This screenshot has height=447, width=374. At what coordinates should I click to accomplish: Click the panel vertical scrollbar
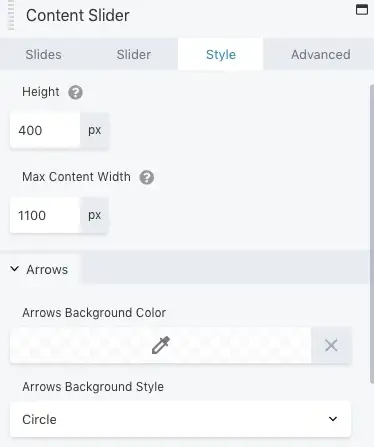(372, 234)
